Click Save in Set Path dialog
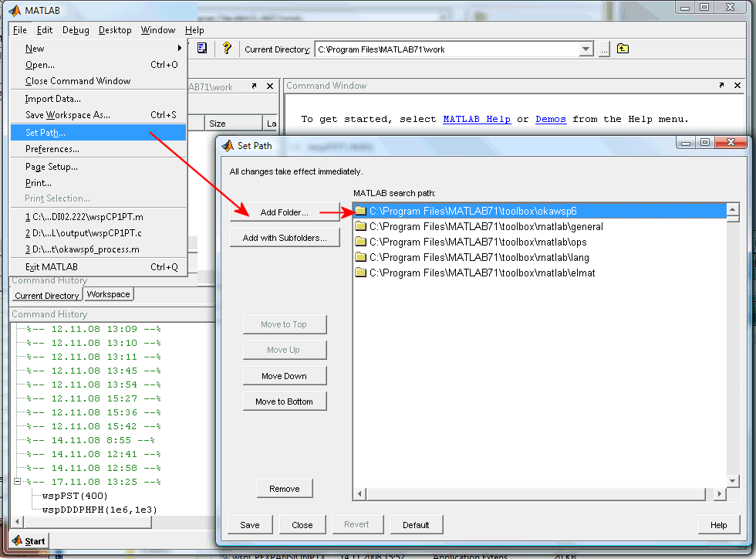This screenshot has height=559, width=756. [250, 525]
